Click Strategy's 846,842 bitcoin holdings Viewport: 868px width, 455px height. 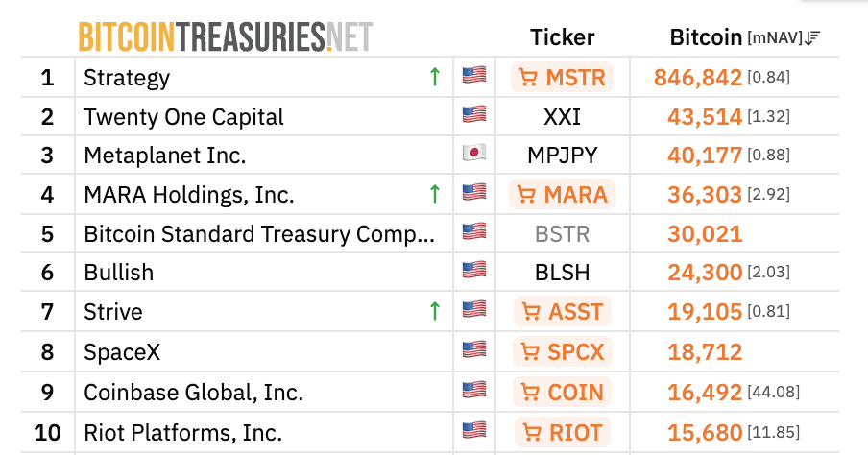697,78
